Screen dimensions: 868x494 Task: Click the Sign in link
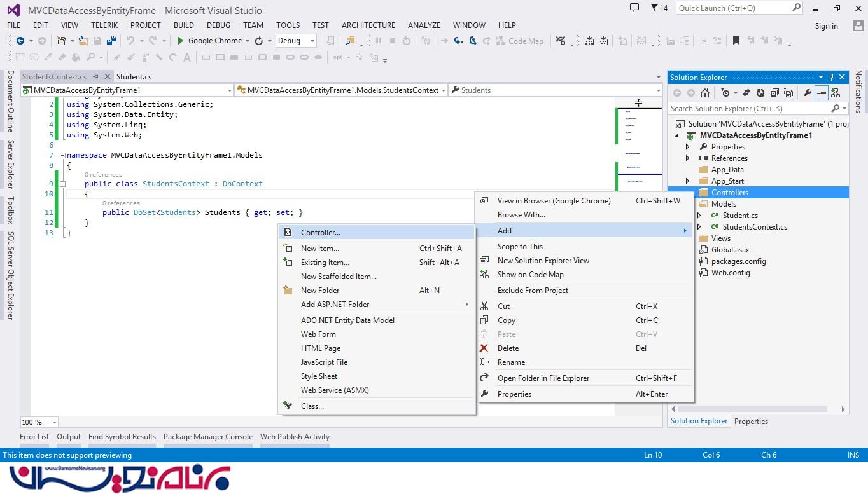(826, 26)
